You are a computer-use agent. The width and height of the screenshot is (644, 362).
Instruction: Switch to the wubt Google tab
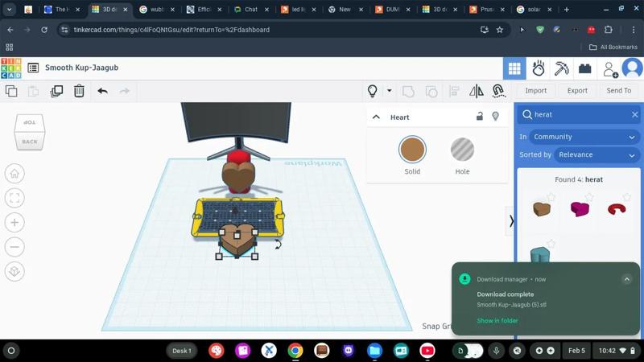click(x=157, y=9)
